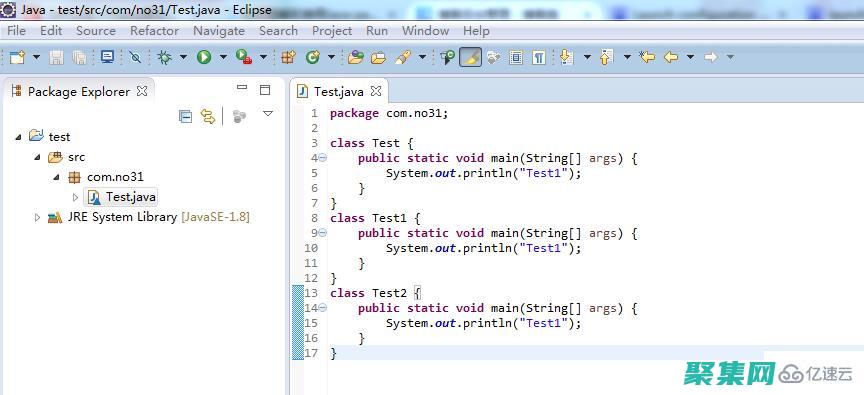Navigate Back with yellow left arrow
This screenshot has height=395, width=864.
[671, 57]
